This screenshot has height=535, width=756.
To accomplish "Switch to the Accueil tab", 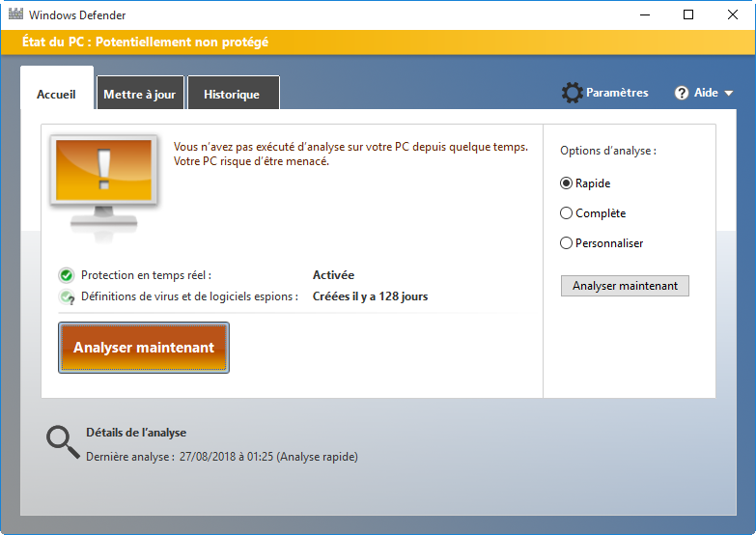I will pyautogui.click(x=56, y=88).
